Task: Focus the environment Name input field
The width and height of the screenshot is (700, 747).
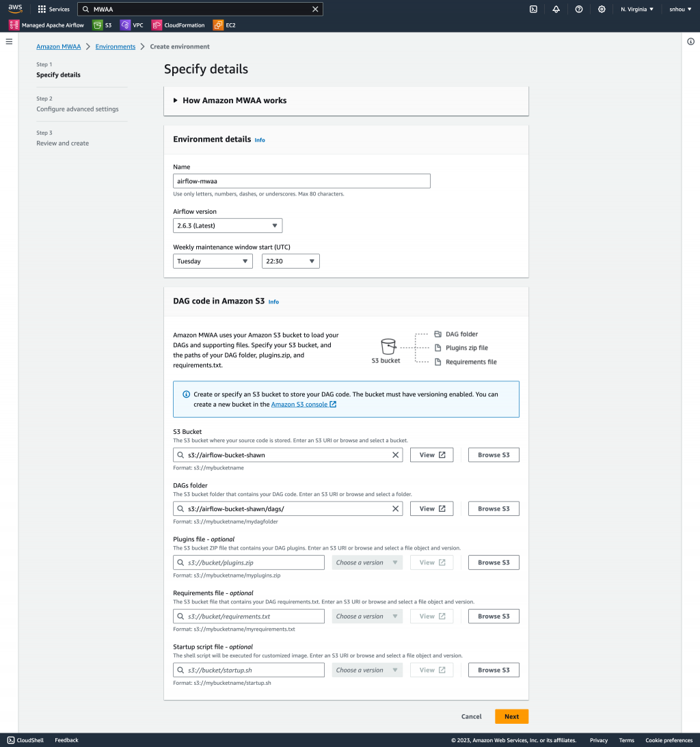Action: pyautogui.click(x=301, y=181)
